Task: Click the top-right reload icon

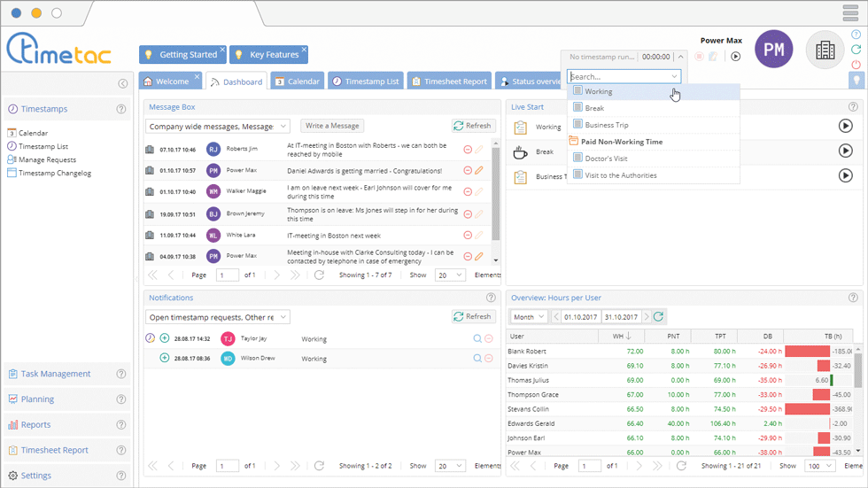Action: 856,50
